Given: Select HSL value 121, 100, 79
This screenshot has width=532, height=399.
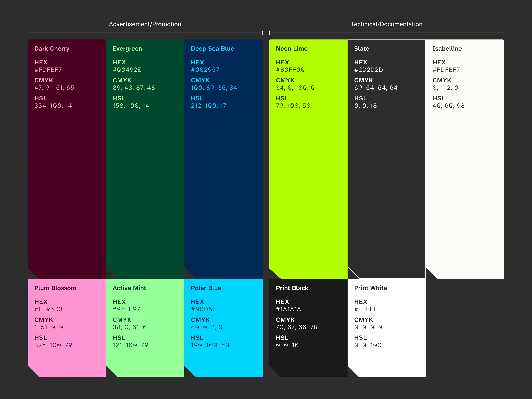Looking at the screenshot, I should pos(130,345).
